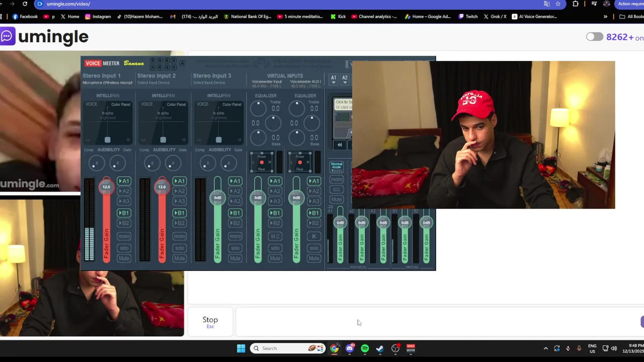Select device for Stereo Input 1
644x362 pixels.
point(108,82)
